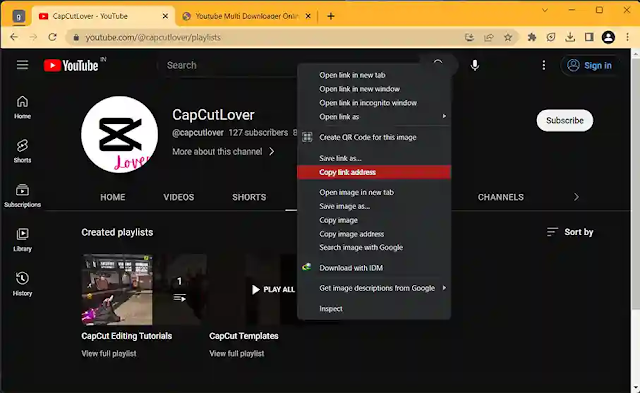Image resolution: width=640 pixels, height=393 pixels.
Task: Open the Sort by dropdown
Action: pos(570,232)
